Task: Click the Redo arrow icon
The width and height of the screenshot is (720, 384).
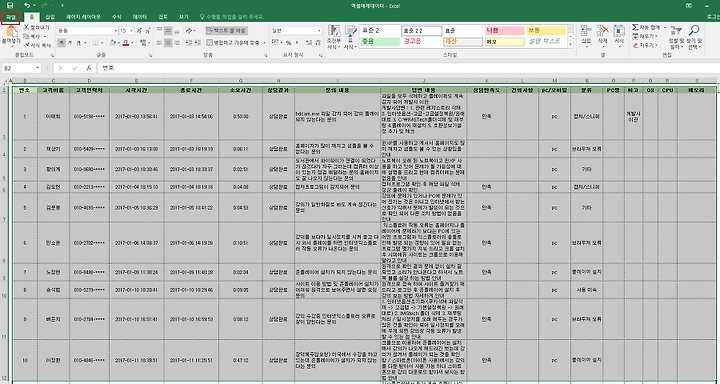Action: (45, 6)
